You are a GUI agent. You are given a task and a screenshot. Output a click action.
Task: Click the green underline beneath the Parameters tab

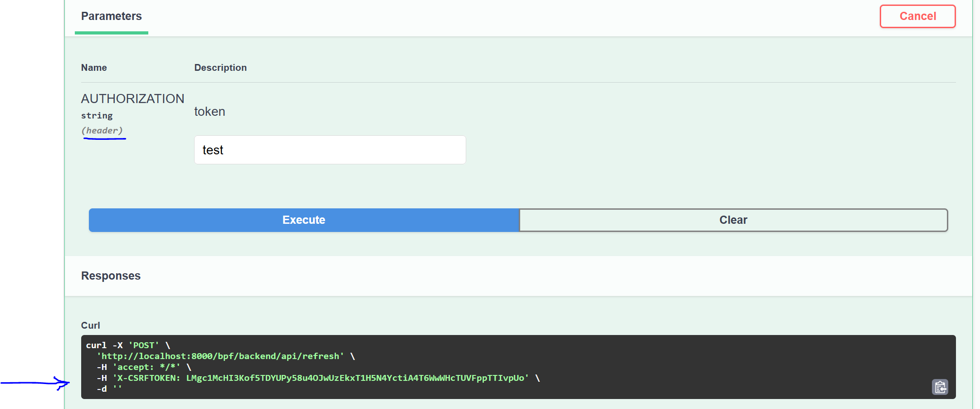(x=111, y=33)
